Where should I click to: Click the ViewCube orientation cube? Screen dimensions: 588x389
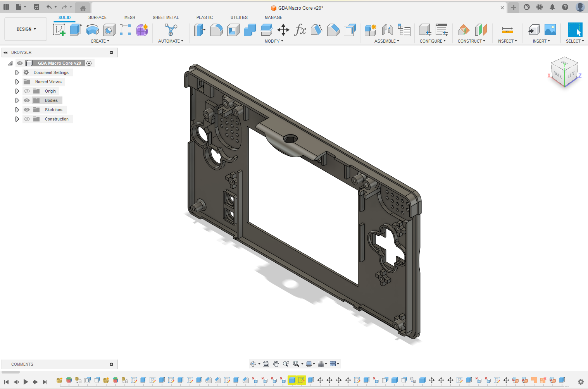(564, 72)
